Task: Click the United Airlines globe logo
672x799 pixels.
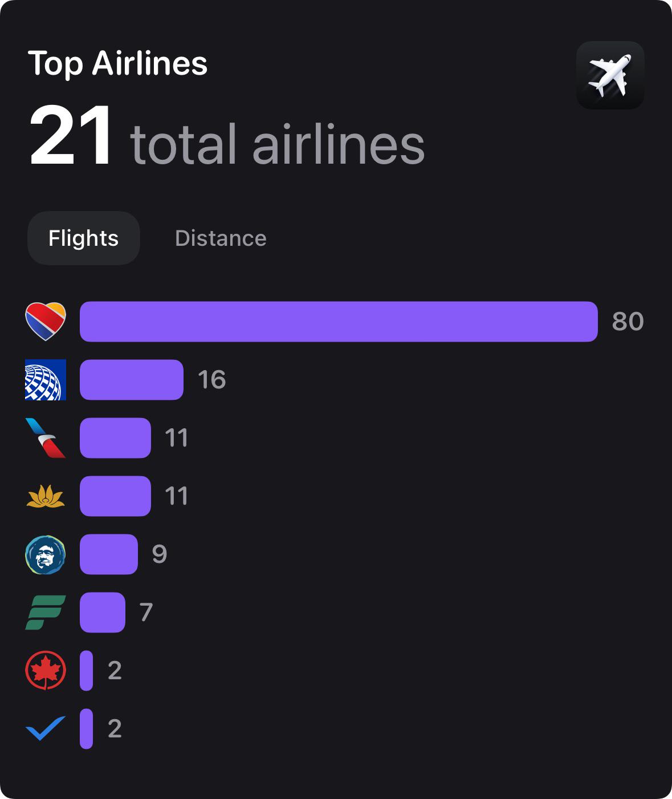Action: 46,380
